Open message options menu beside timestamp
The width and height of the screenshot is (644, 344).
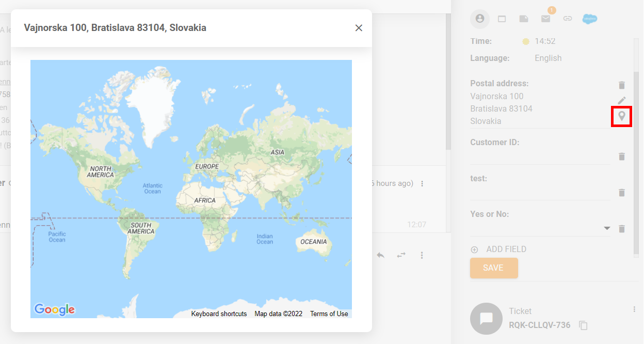(422, 184)
